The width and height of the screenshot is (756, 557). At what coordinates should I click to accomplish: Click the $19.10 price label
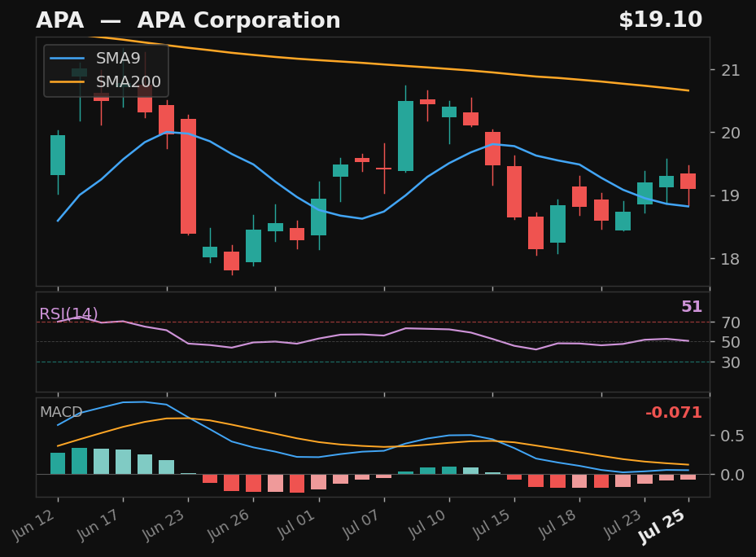coord(661,20)
